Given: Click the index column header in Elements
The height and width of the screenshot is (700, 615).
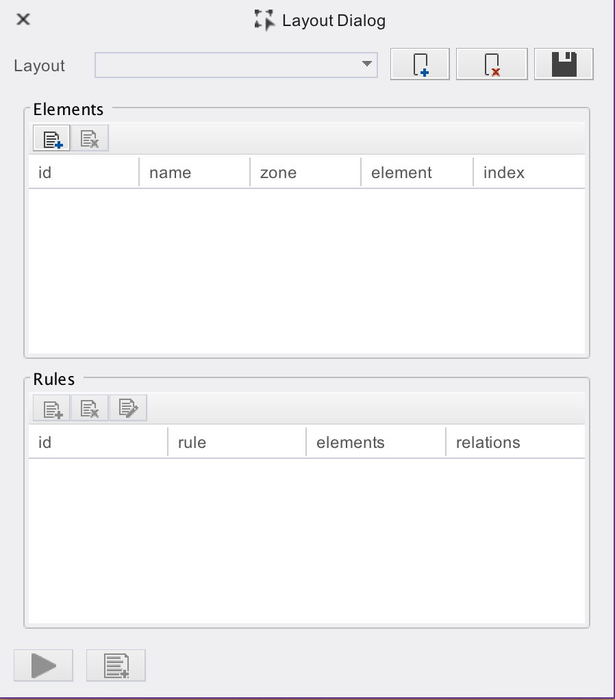Looking at the screenshot, I should 528,173.
